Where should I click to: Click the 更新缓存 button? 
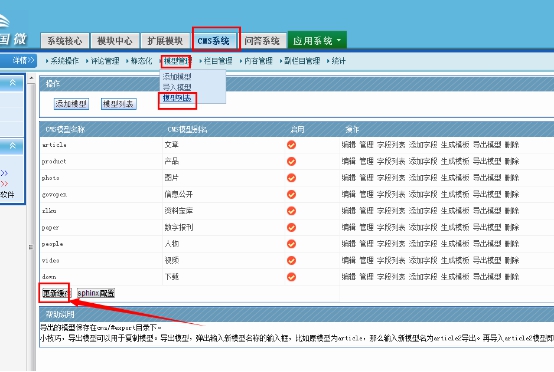(56, 293)
